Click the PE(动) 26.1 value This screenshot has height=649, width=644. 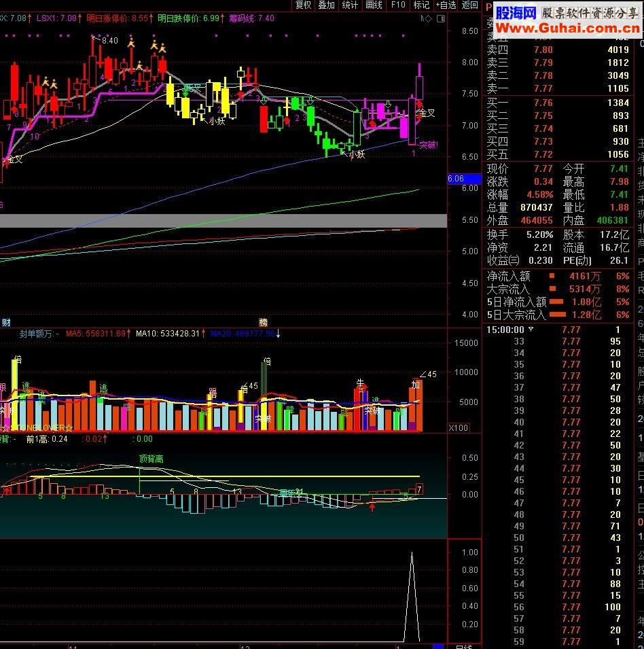tap(619, 260)
